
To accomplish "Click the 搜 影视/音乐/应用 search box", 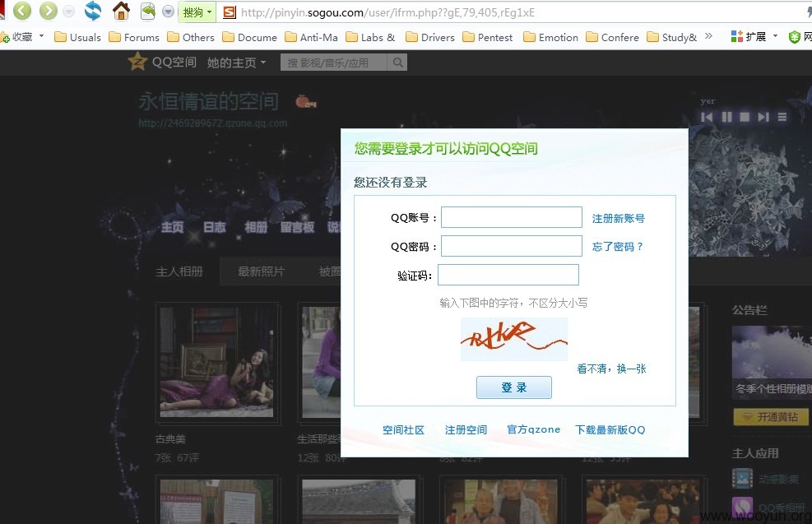I will click(333, 63).
